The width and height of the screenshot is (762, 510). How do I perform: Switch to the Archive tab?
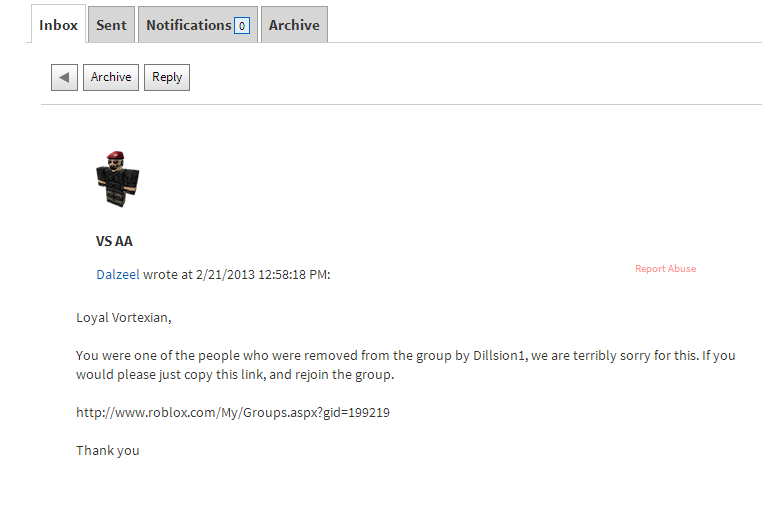click(x=294, y=25)
